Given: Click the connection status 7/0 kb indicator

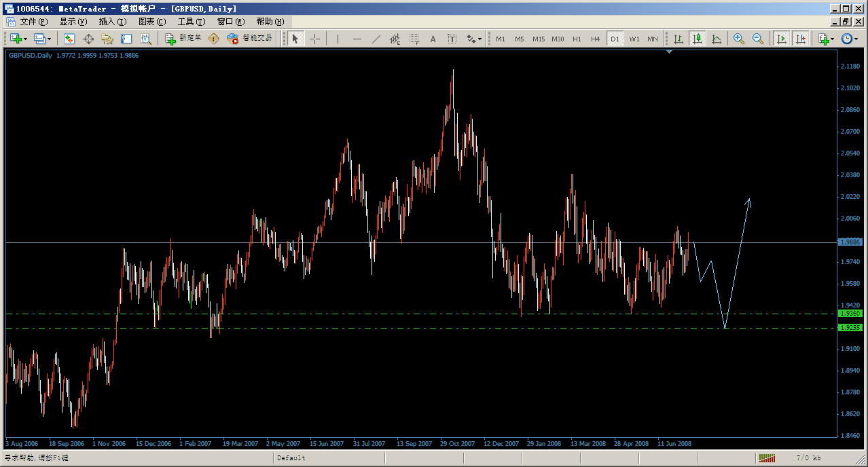Looking at the screenshot, I should click(x=808, y=458).
